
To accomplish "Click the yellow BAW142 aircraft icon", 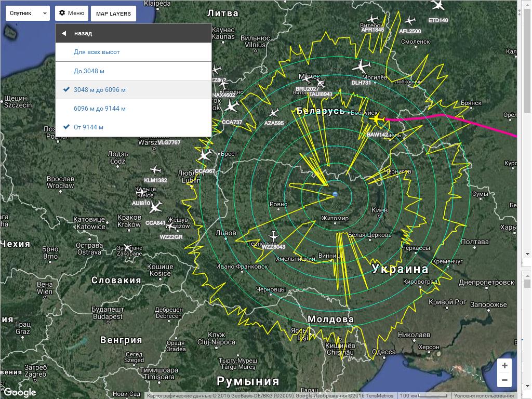I will pyautogui.click(x=377, y=119).
